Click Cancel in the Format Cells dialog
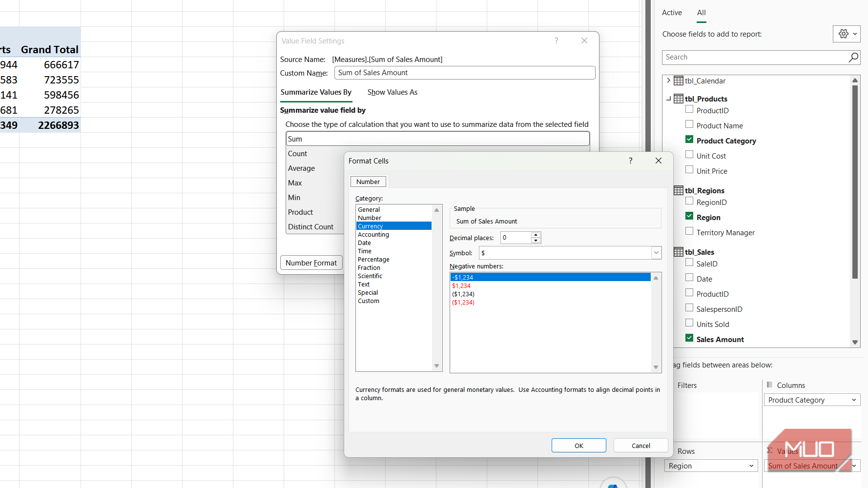The width and height of the screenshot is (868, 488). point(641,446)
